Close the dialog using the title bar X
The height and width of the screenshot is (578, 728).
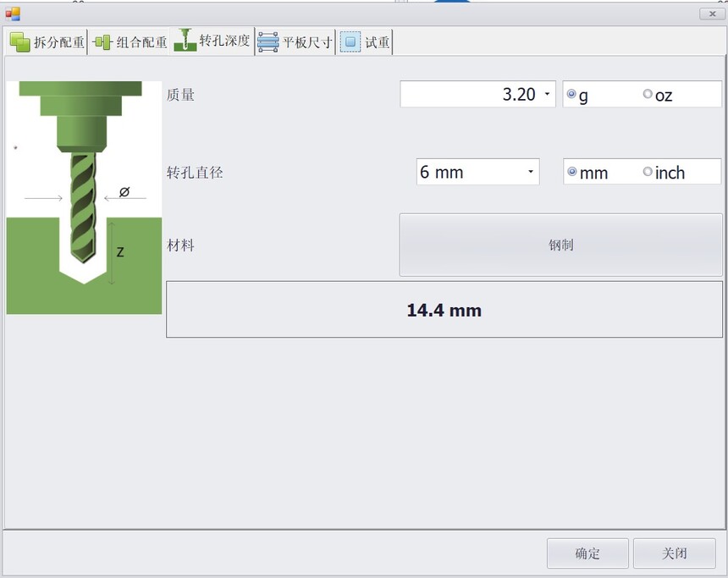coord(712,14)
